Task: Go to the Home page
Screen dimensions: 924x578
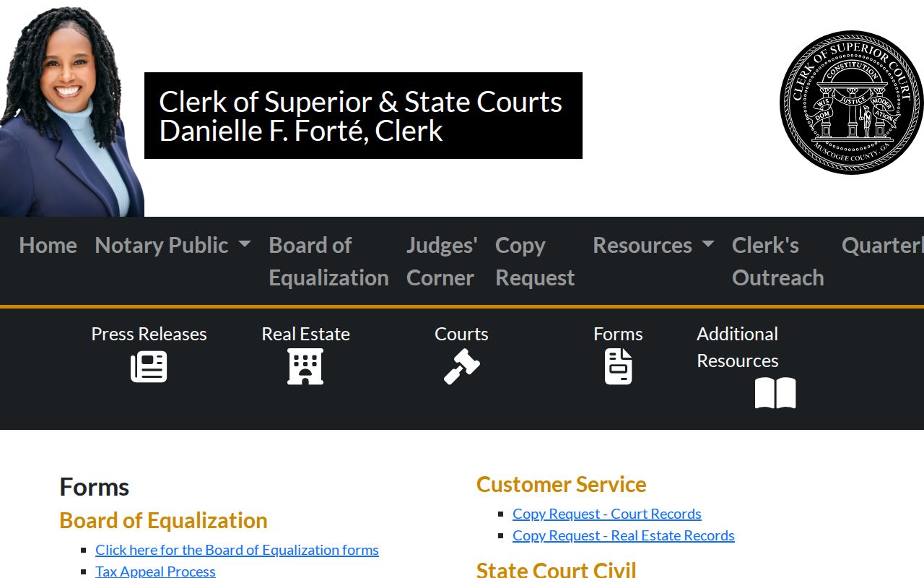Action: pos(48,245)
